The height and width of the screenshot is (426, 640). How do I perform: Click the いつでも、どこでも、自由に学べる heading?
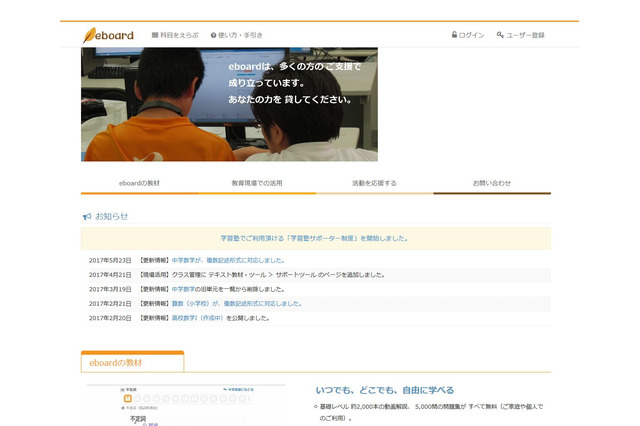click(384, 390)
